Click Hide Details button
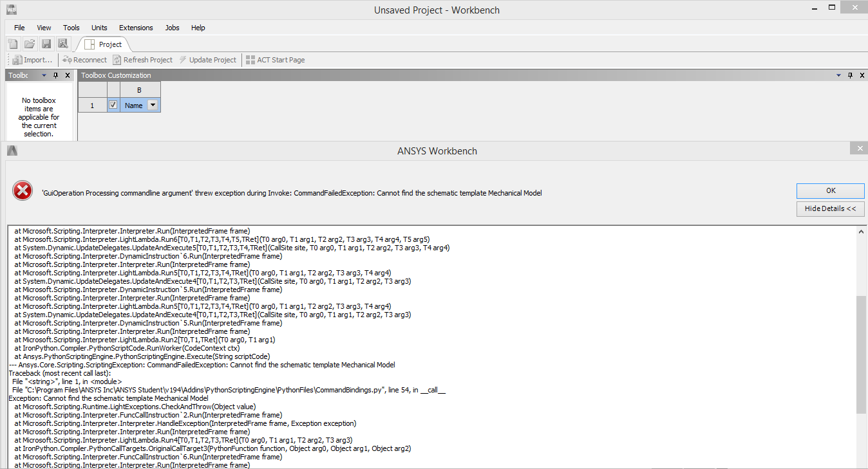Image resolution: width=868 pixels, height=469 pixels. [x=831, y=208]
